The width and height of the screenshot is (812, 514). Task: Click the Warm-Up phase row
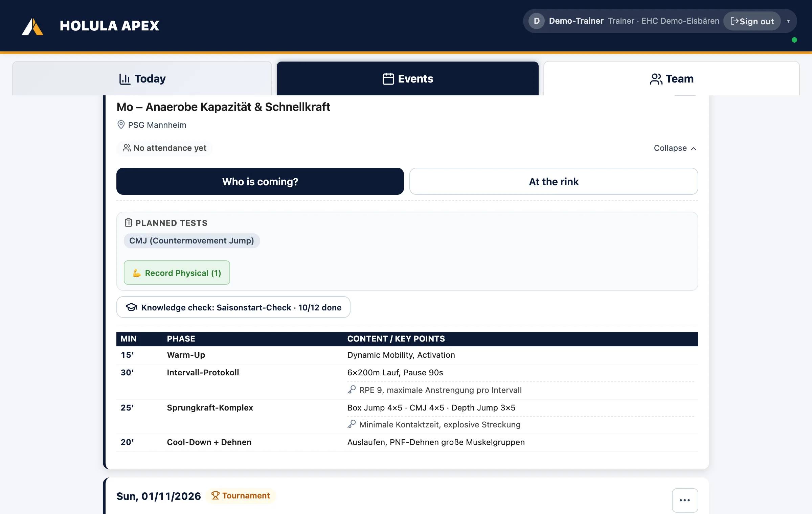(407, 355)
